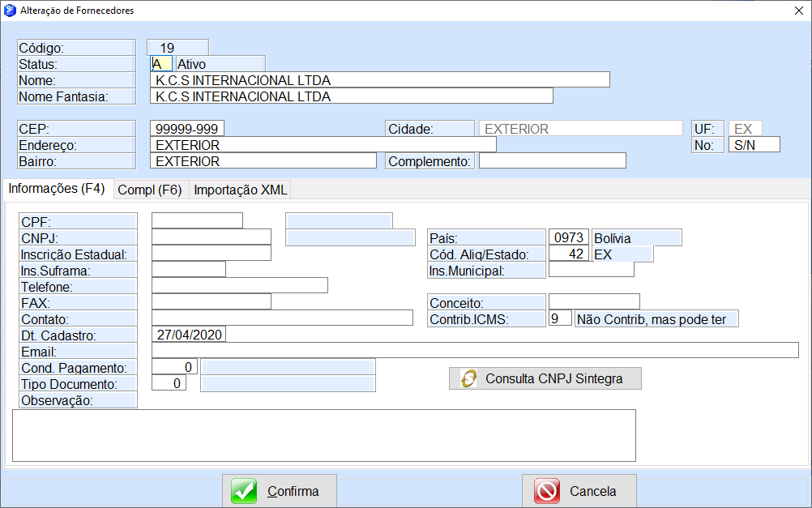812x508 pixels.
Task: Click the Contrib.ICMS code field
Action: tap(560, 318)
